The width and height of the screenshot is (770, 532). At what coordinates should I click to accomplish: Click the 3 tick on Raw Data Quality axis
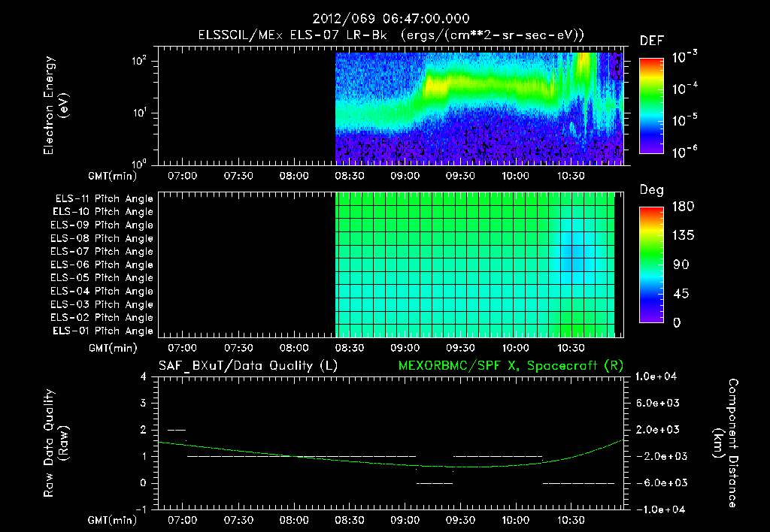[144, 403]
